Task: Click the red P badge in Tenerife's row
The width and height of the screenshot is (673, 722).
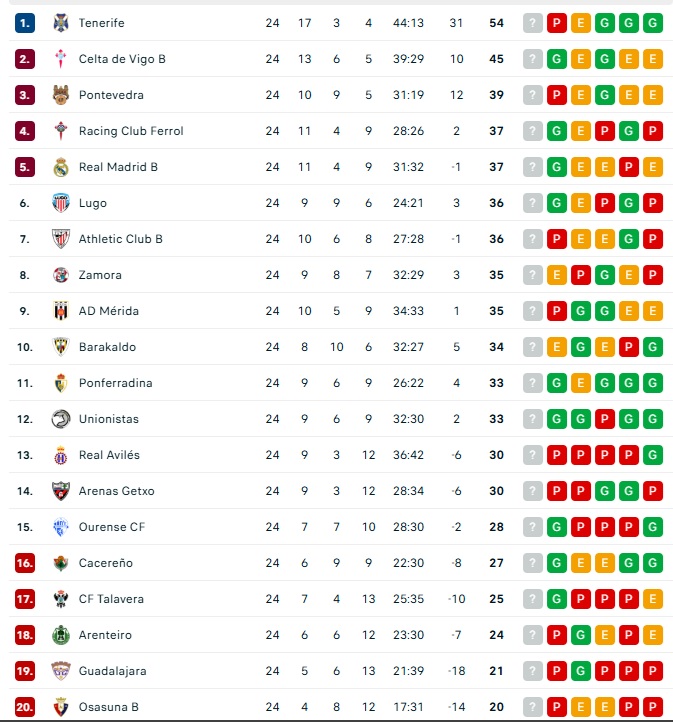Action: coord(557,23)
